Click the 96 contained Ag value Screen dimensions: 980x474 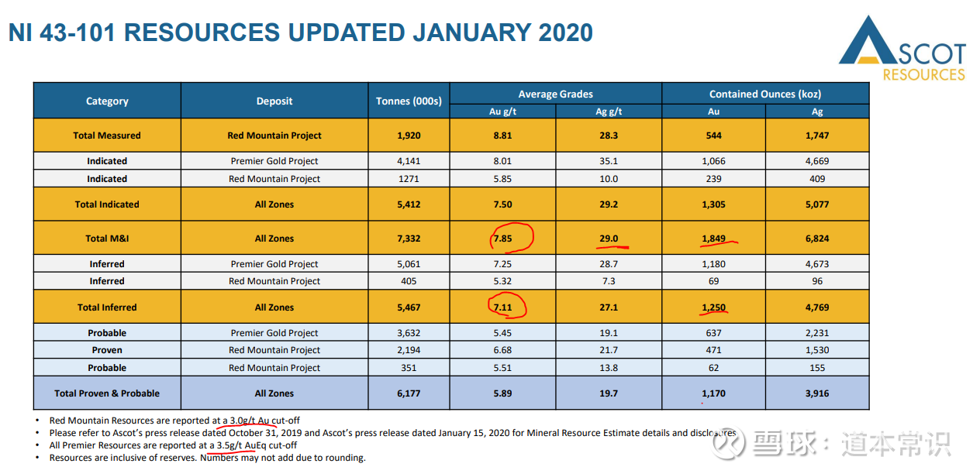point(817,281)
